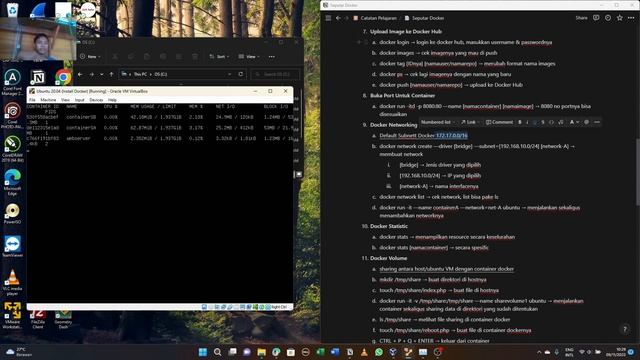This screenshot has height=360, width=640.
Task: Open File menu in VirtualBox window
Action: click(32, 100)
